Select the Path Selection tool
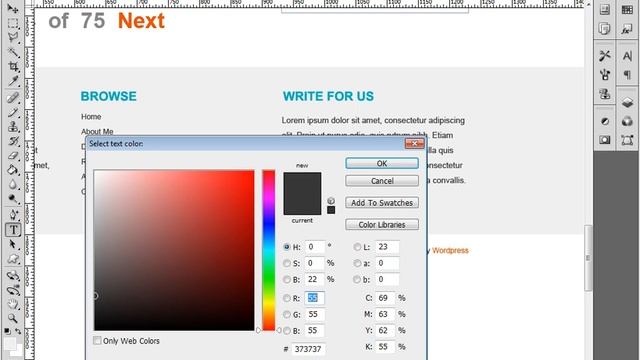Viewport: 640px width, 360px height. 13,244
